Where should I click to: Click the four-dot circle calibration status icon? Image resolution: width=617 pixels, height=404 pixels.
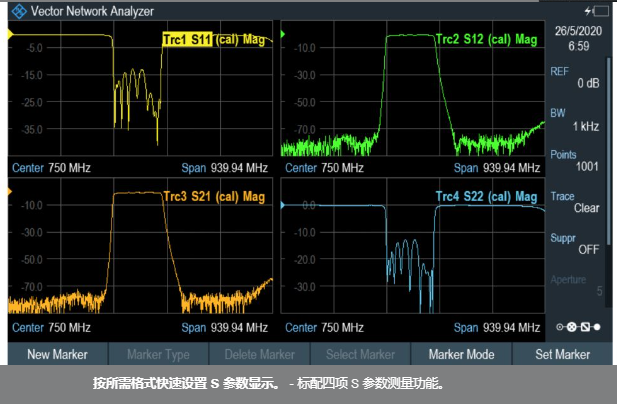coord(572,327)
